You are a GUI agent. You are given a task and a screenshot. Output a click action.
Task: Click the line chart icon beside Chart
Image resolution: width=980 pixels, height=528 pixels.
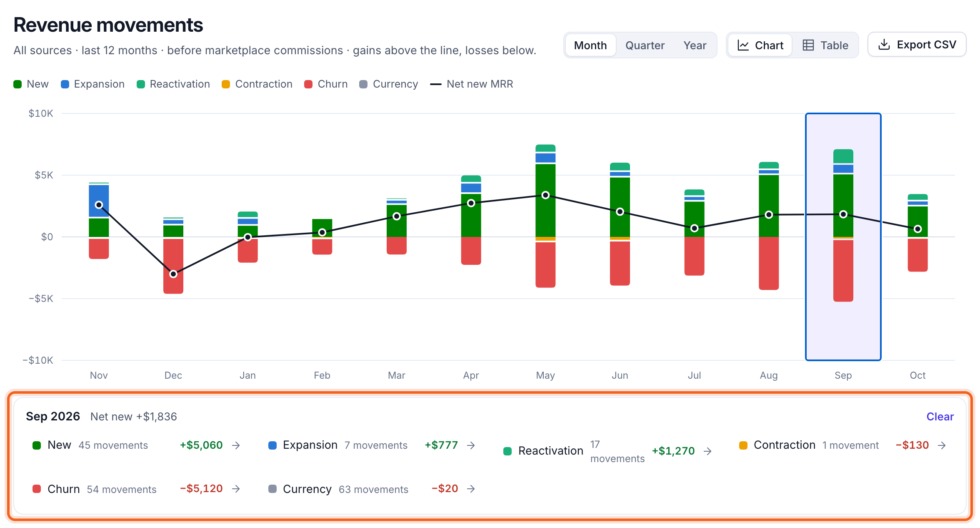[743, 45]
